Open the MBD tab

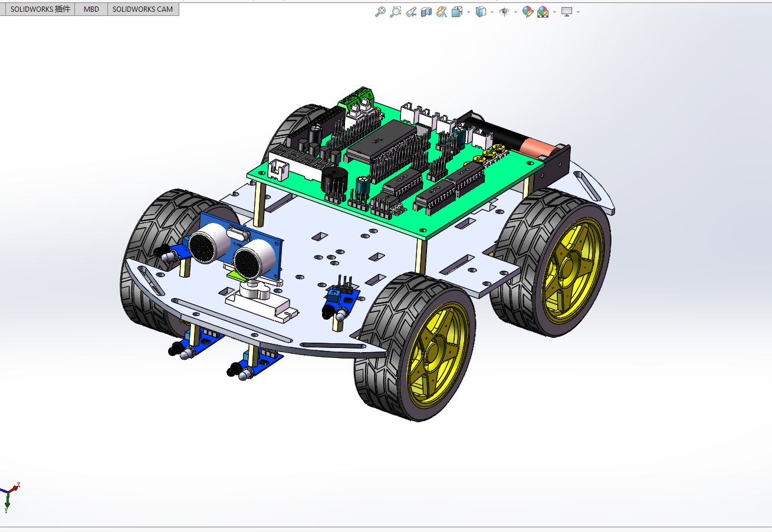(91, 9)
